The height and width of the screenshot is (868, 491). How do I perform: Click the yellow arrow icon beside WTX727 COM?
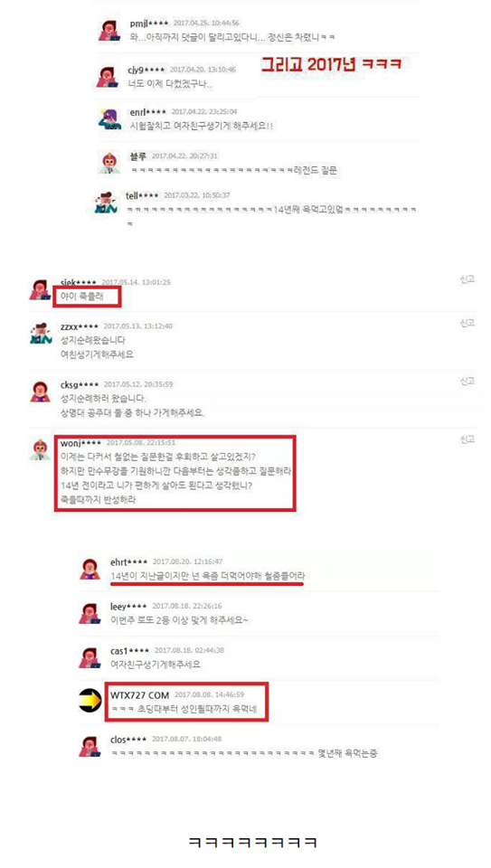90,701
